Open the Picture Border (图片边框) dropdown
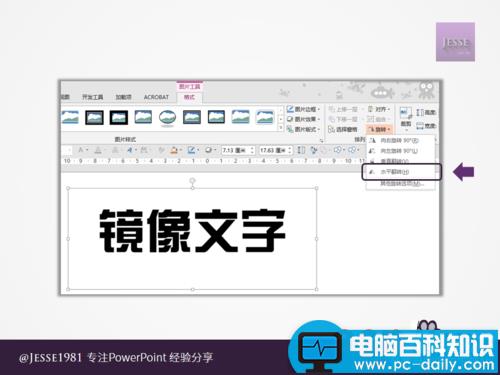Viewport: 500px width, 375px height. tap(304, 109)
